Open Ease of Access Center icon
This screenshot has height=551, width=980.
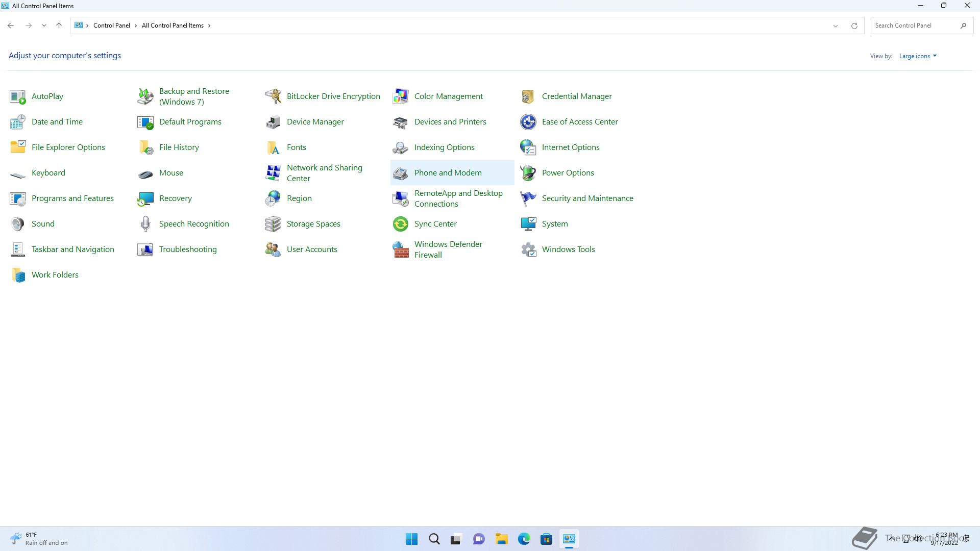[528, 122]
